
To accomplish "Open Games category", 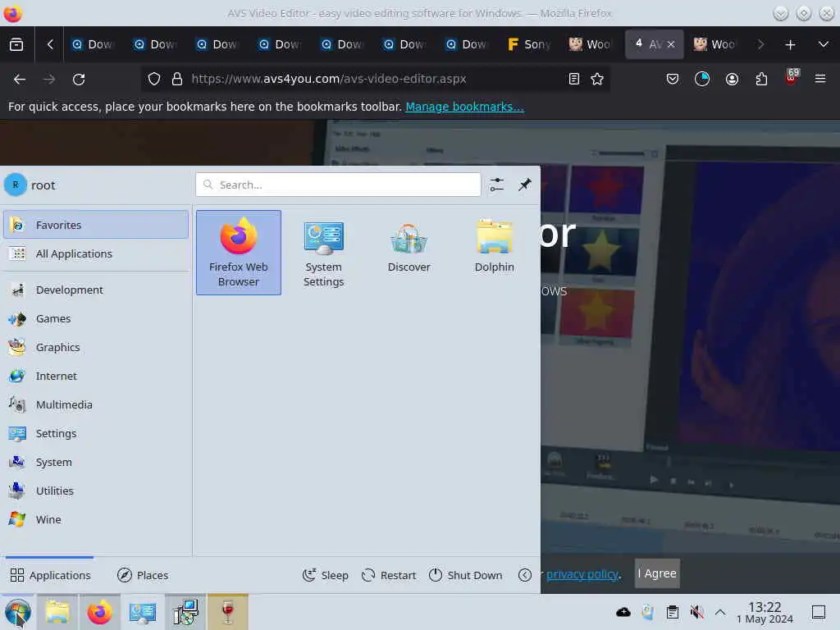I will coord(96,319).
